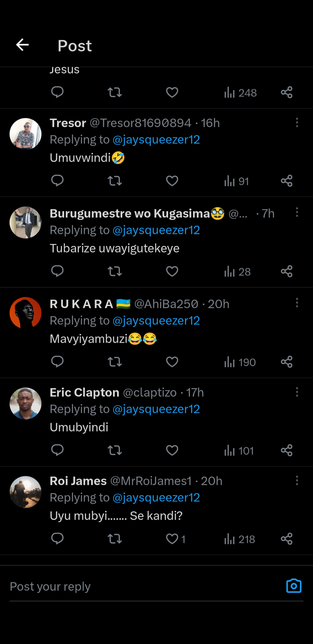Share Eric Clapton's Umubyindi reply
The width and height of the screenshot is (313, 644).
(287, 450)
